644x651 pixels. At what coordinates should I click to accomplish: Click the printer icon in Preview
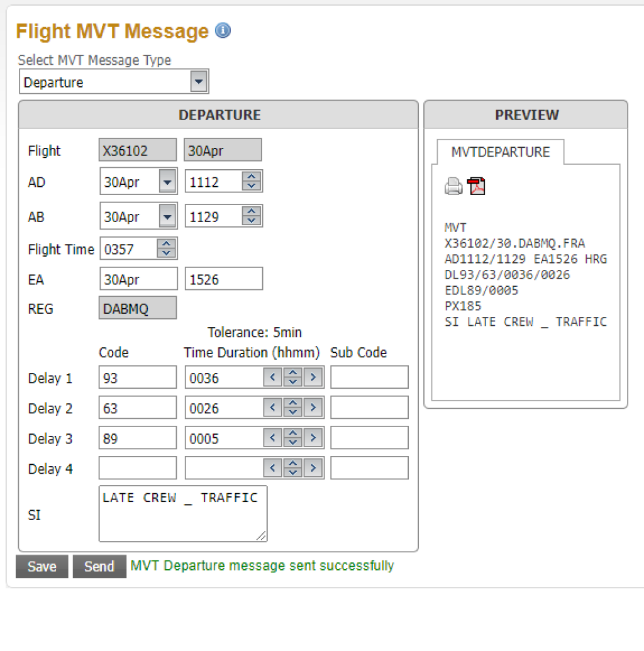(453, 186)
